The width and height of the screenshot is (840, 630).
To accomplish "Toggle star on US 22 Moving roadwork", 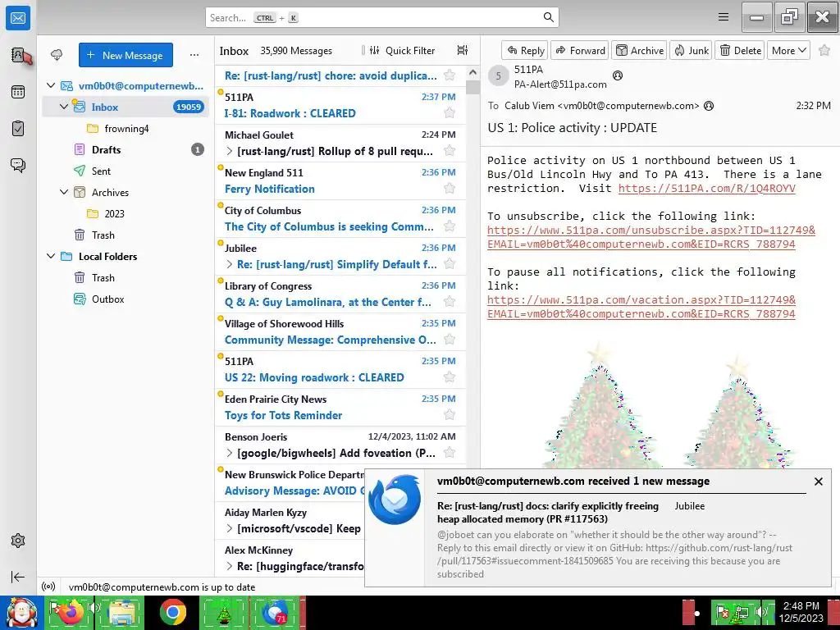I will point(450,377).
